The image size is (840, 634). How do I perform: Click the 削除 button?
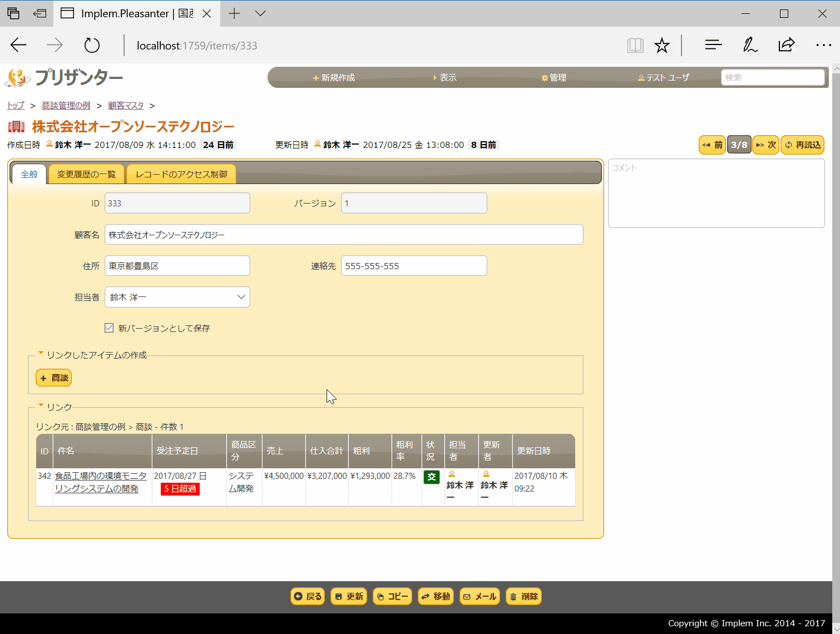[523, 596]
